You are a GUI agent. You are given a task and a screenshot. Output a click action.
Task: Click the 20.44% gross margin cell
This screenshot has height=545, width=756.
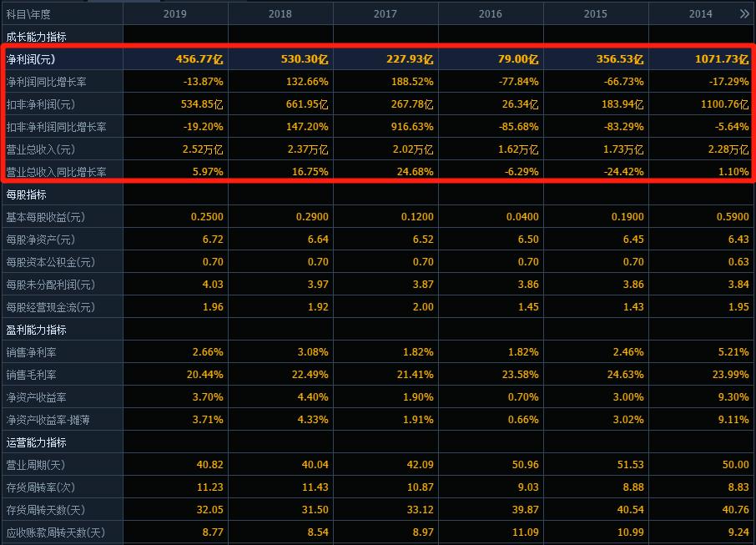205,374
